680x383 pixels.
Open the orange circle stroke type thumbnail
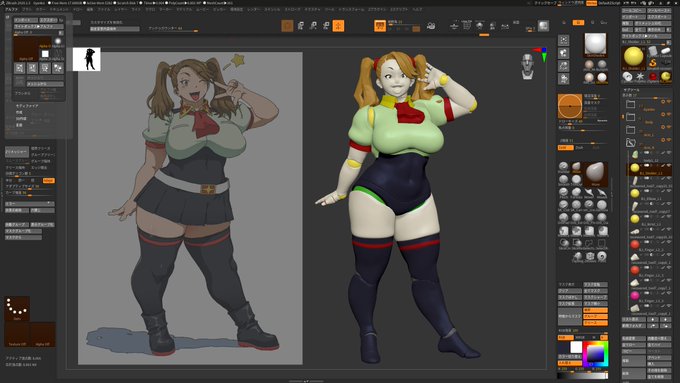pyautogui.click(x=569, y=106)
